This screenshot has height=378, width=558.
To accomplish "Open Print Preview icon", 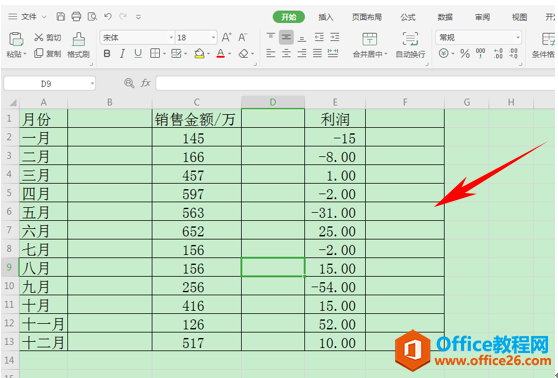I will (x=92, y=16).
